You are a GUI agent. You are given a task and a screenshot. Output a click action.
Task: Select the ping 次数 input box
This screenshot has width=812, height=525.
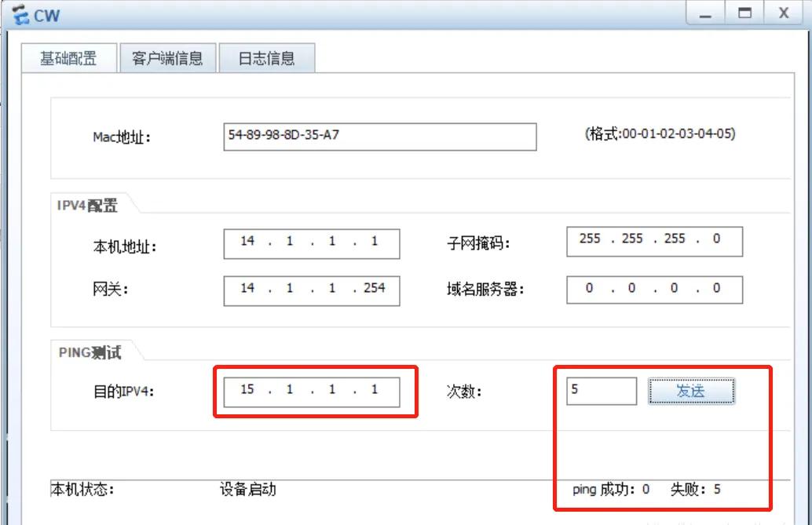click(601, 390)
